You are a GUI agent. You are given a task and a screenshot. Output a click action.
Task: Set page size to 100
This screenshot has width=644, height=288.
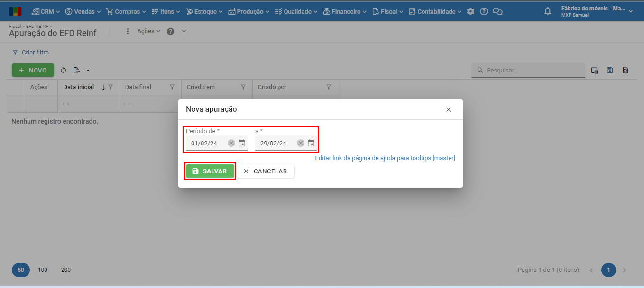[x=43, y=270]
